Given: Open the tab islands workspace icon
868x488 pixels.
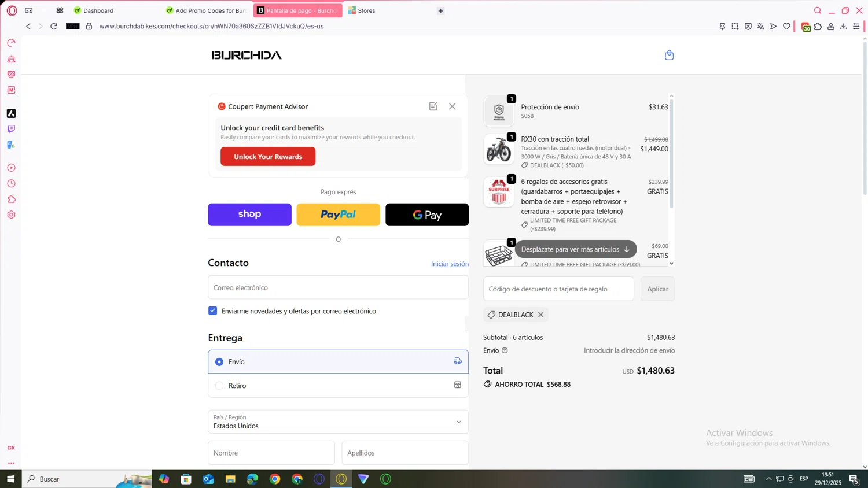Looking at the screenshot, I should 60,10.
